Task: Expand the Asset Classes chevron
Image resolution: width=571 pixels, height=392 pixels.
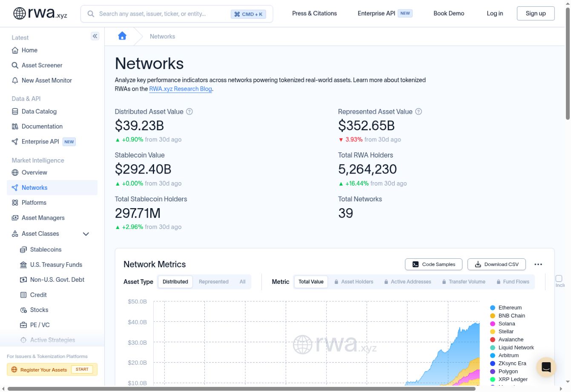Action: (x=86, y=234)
